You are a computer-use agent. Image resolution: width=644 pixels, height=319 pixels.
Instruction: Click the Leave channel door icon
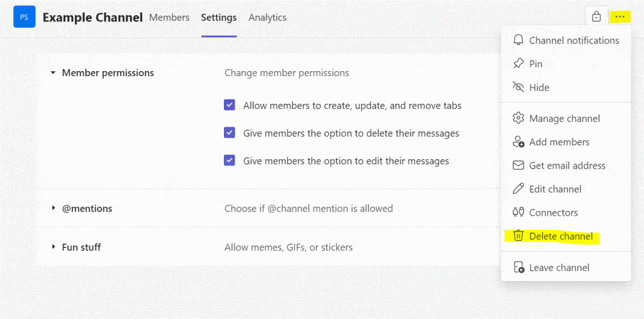coord(519,267)
